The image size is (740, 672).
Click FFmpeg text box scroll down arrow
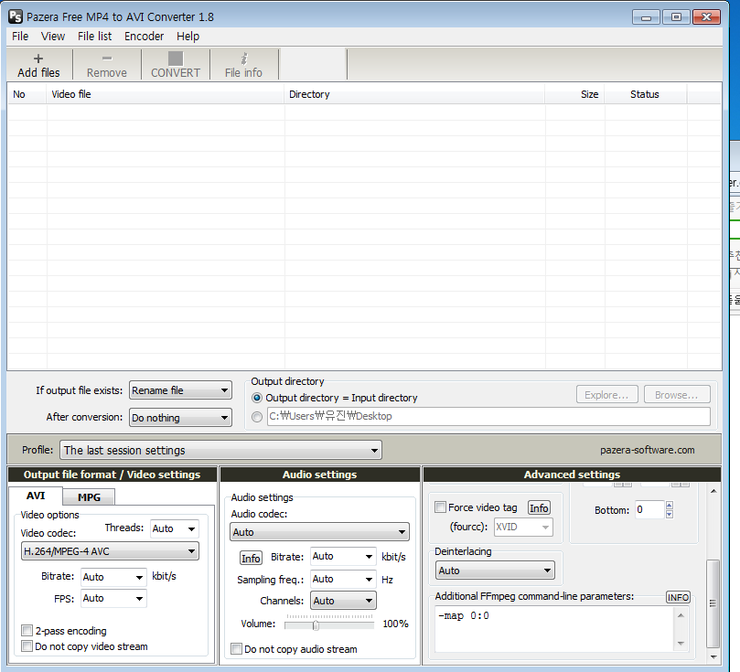point(681,643)
